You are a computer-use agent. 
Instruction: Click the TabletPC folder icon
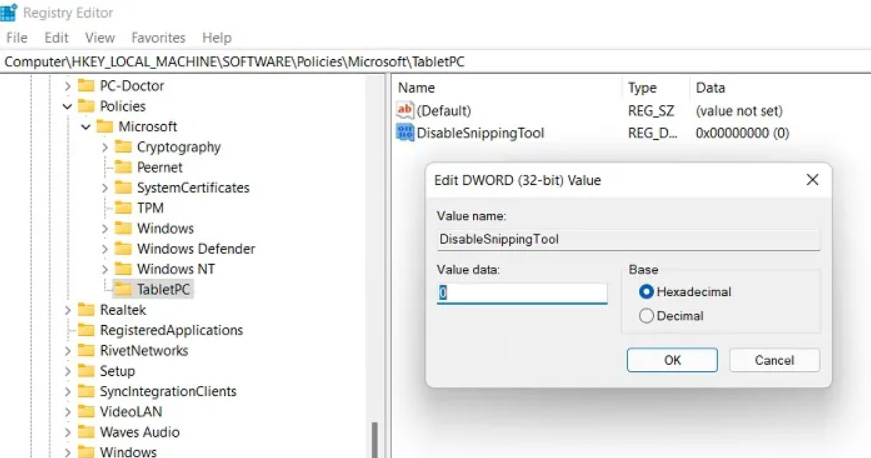tap(123, 290)
